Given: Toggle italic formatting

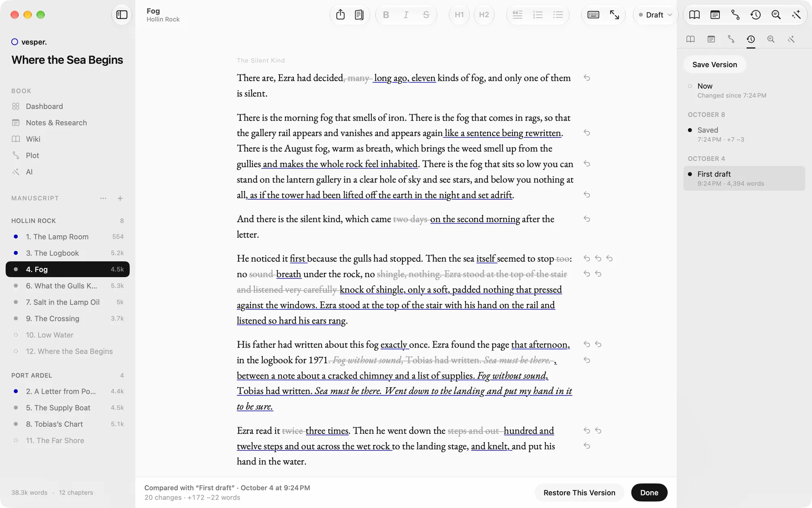Looking at the screenshot, I should 406,15.
